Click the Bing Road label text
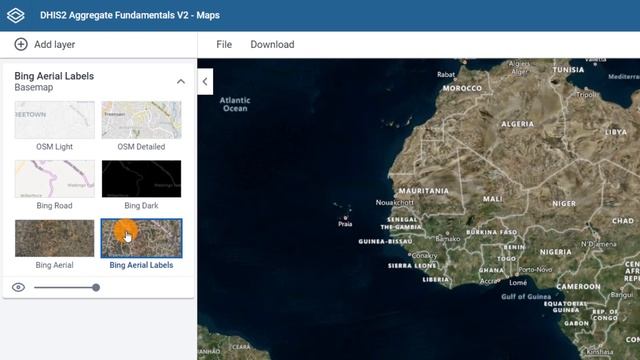640x360 pixels. (x=54, y=206)
